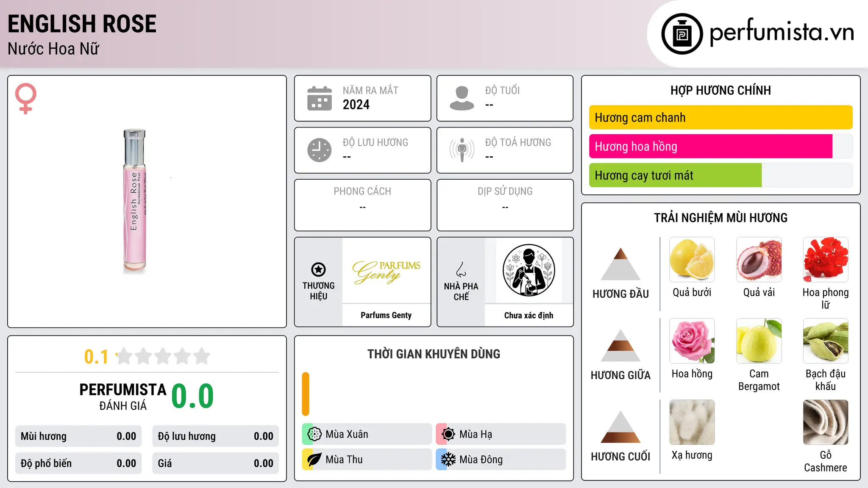Viewport: 868px width, 488px height.
Task: Click the Mùa Đông snowflake icon
Action: coord(448,460)
